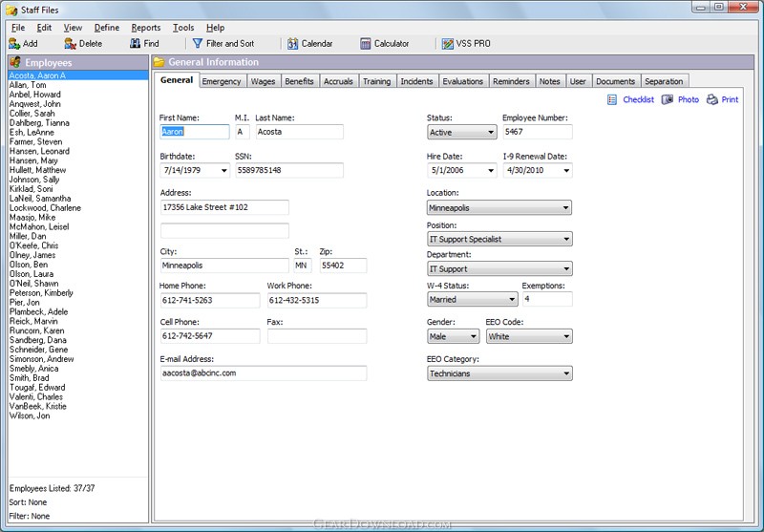The height and width of the screenshot is (532, 764).
Task: Open Filter and Sort funnel icon
Action: pos(198,43)
